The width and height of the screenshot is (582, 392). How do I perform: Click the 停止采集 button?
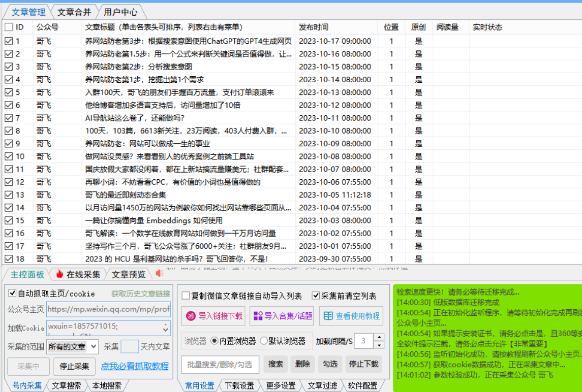[74, 366]
